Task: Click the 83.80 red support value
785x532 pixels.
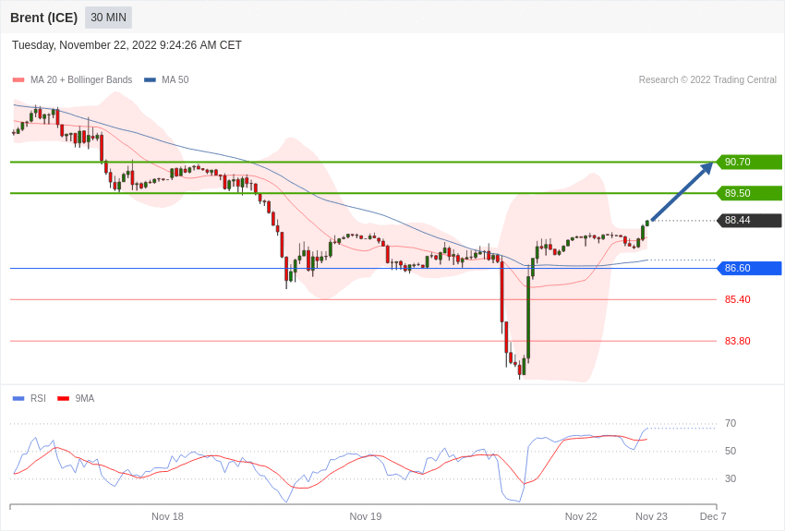Action: (738, 342)
